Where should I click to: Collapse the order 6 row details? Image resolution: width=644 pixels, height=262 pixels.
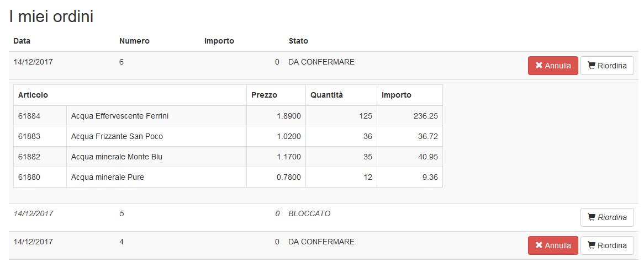coord(221,62)
